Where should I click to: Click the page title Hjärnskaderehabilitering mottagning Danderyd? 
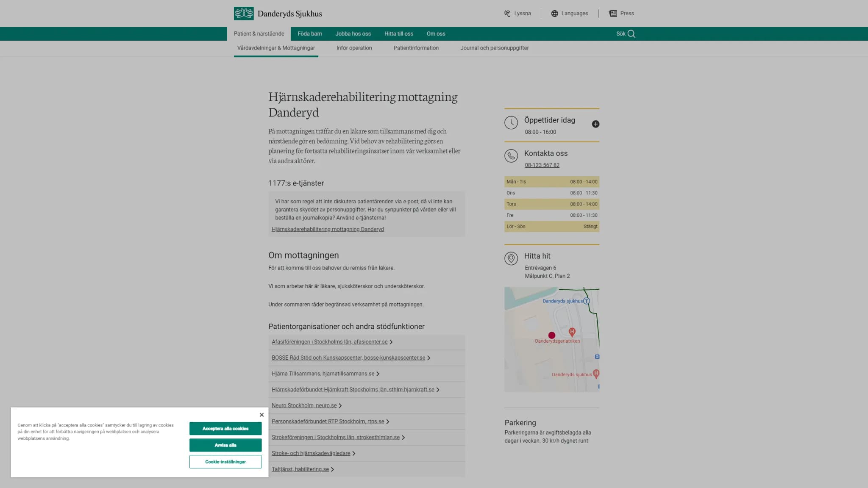tap(363, 105)
